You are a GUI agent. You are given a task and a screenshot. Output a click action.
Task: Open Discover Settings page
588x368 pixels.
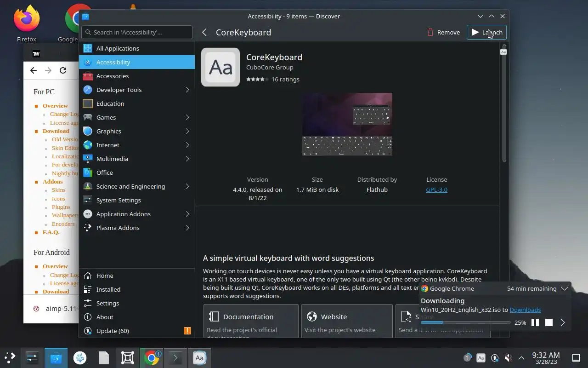point(137,303)
